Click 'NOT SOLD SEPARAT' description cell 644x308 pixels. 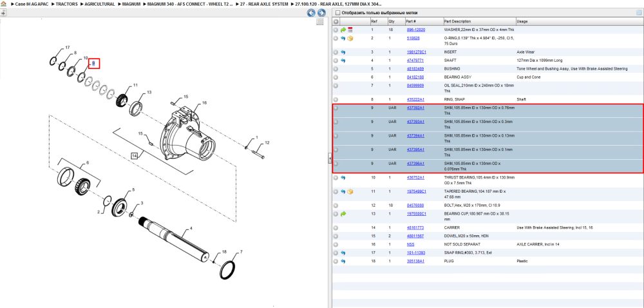(462, 244)
